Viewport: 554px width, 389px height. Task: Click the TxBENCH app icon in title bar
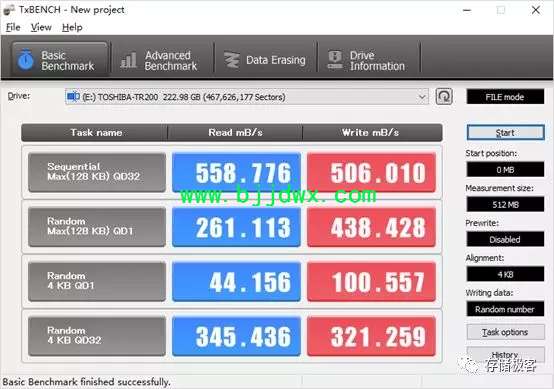tap(9, 10)
